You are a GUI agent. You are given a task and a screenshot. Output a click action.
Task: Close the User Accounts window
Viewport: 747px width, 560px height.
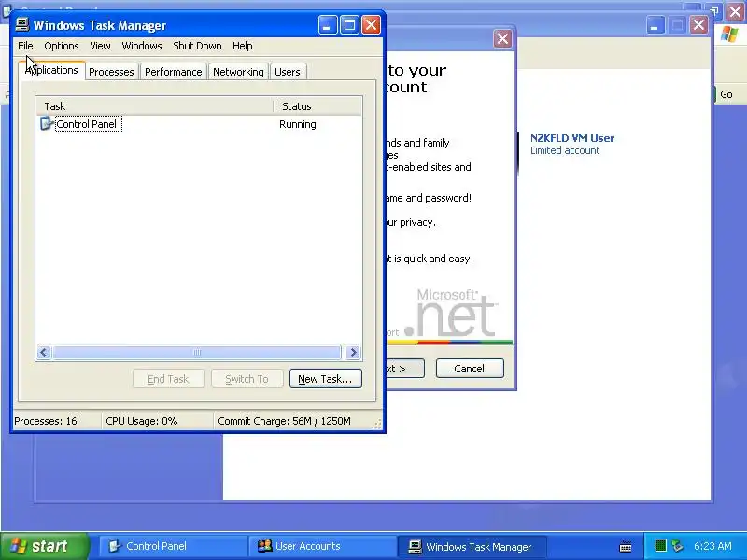698,25
